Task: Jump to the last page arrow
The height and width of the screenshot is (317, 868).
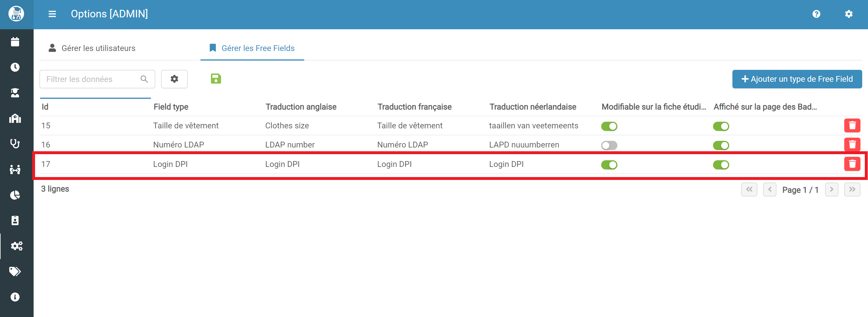Action: [852, 189]
